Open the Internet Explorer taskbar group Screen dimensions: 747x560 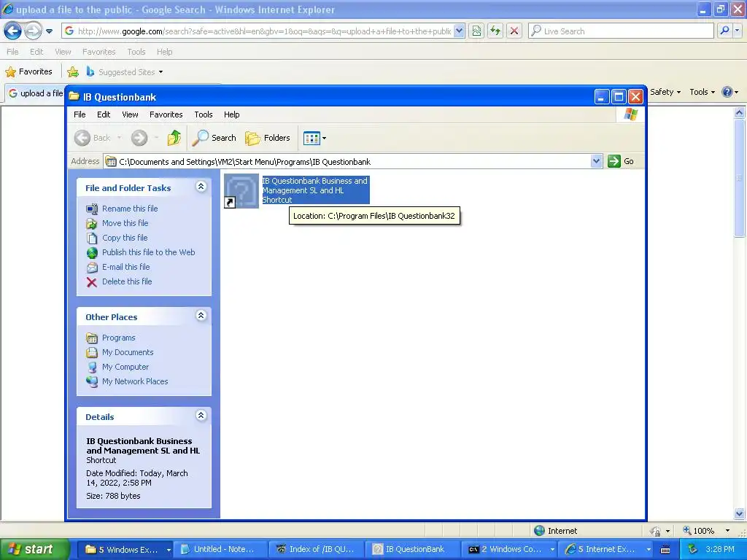point(606,550)
